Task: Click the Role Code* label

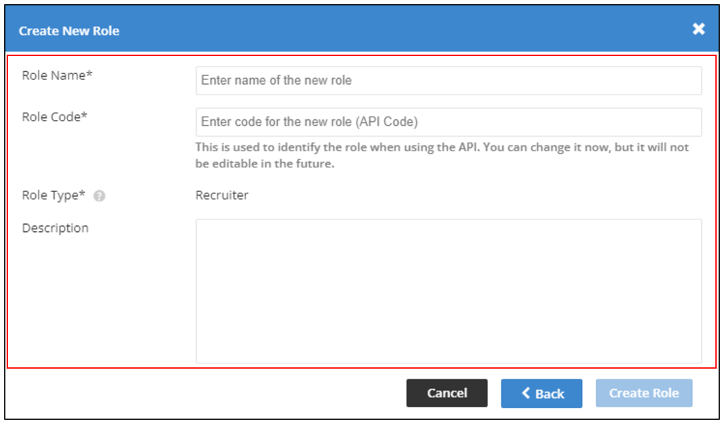Action: (x=55, y=117)
